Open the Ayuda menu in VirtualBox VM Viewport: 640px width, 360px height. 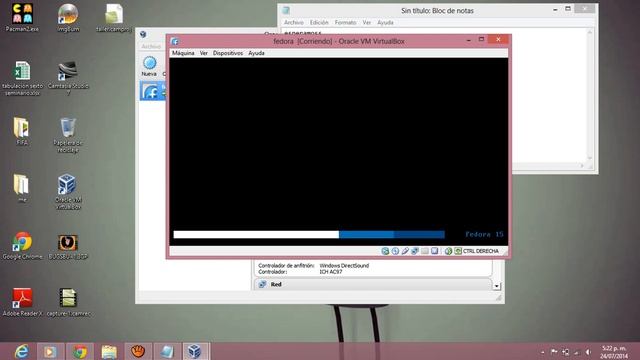[x=256, y=53]
